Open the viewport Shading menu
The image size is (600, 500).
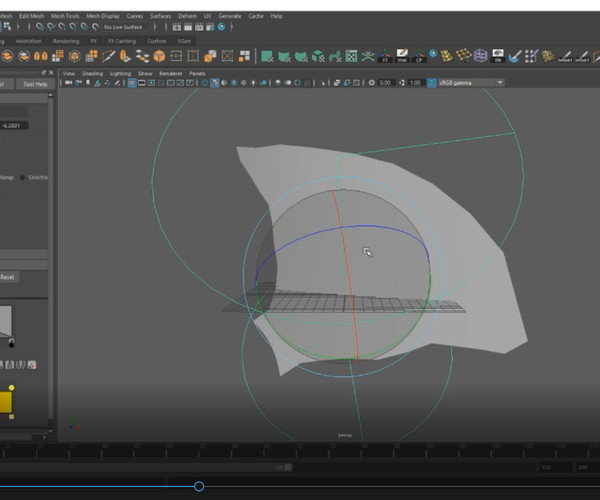pyautogui.click(x=92, y=73)
